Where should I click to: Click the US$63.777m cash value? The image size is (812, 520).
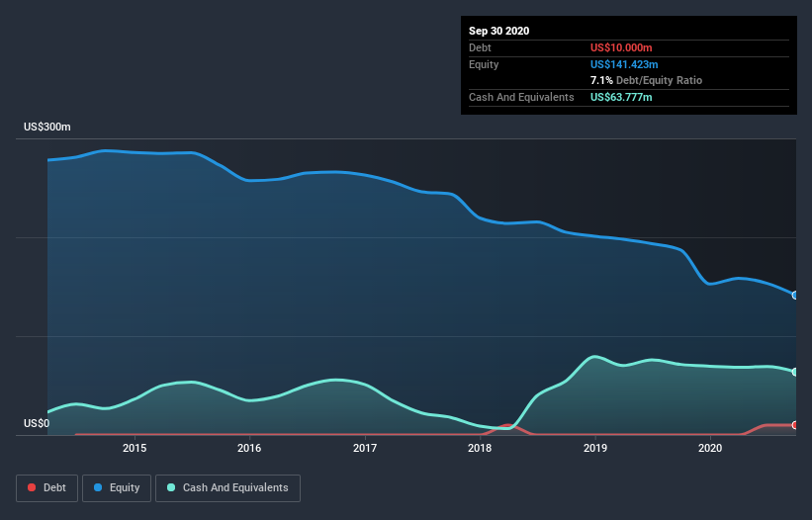pyautogui.click(x=621, y=97)
